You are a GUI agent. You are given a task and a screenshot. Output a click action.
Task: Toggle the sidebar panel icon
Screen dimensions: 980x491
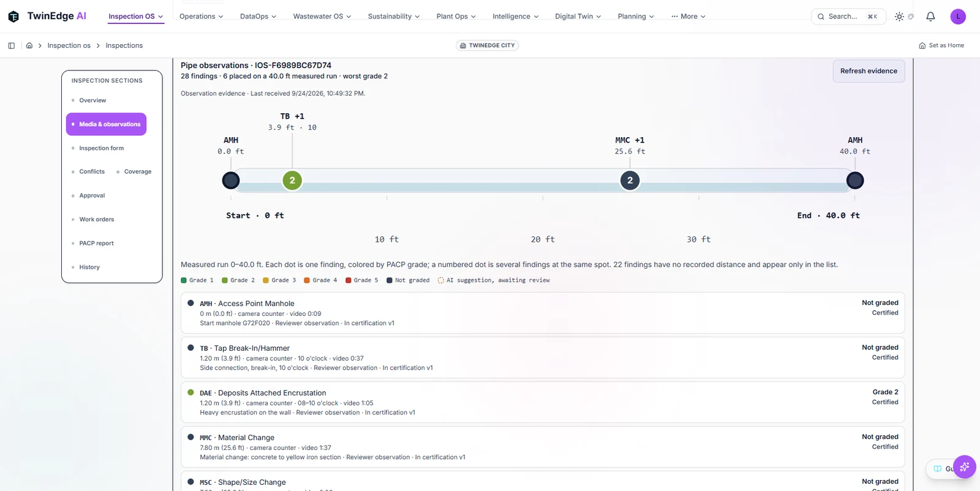tap(11, 45)
